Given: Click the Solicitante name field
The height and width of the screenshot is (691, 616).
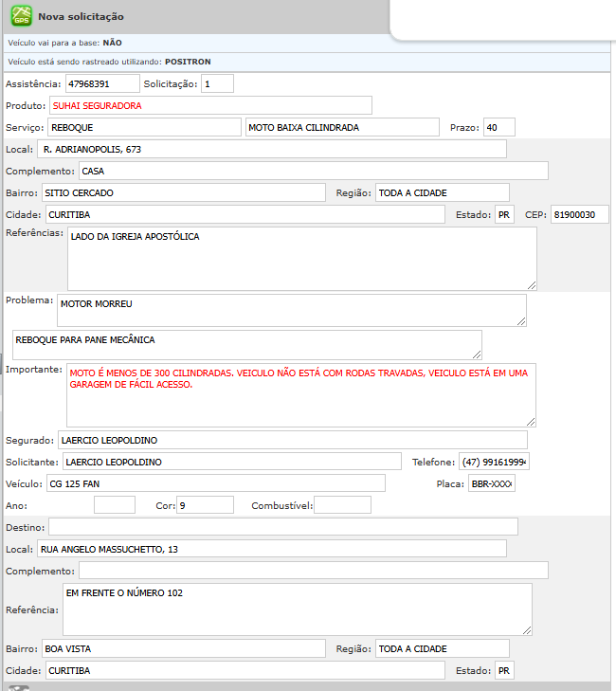Looking at the screenshot, I should (232, 462).
